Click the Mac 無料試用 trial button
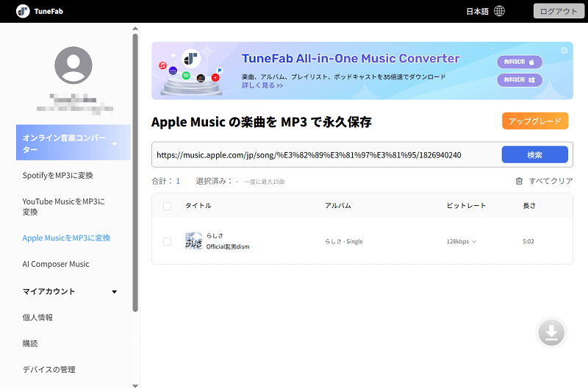 (520, 62)
